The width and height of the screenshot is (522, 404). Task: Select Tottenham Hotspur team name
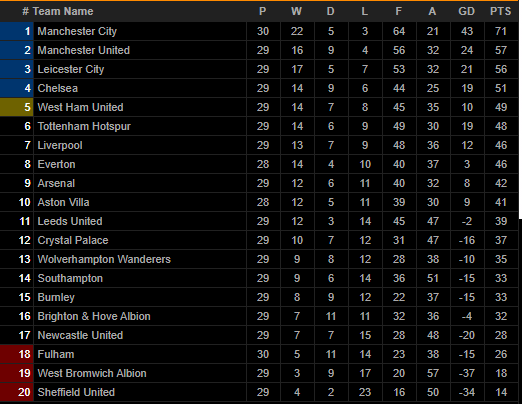click(x=84, y=126)
